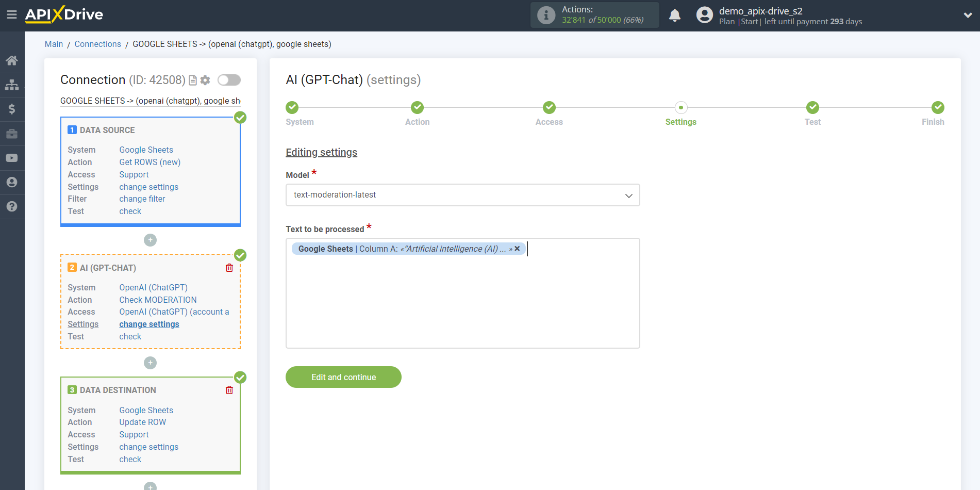The height and width of the screenshot is (490, 980).
Task: Open the help question mark icon
Action: (12, 206)
